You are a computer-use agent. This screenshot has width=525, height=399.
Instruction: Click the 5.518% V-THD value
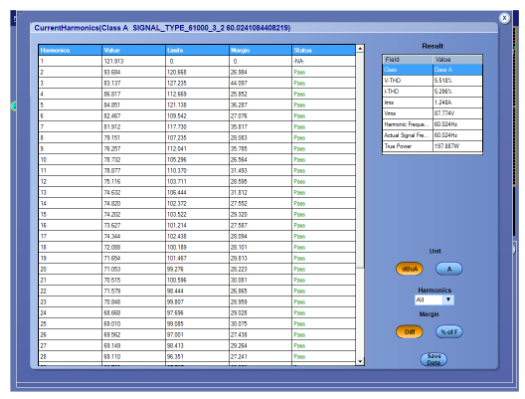[x=443, y=81]
